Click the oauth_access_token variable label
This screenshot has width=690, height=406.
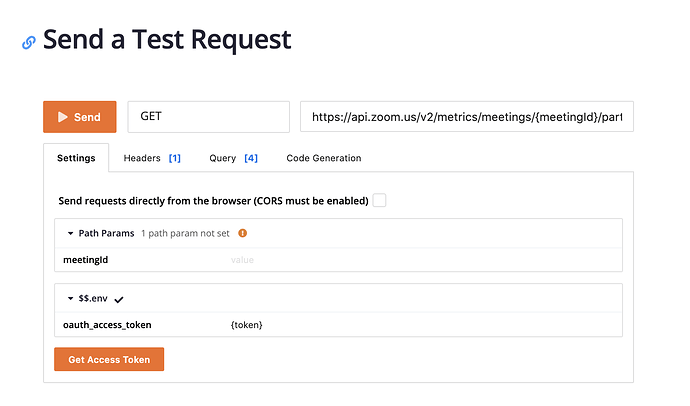[x=107, y=325]
